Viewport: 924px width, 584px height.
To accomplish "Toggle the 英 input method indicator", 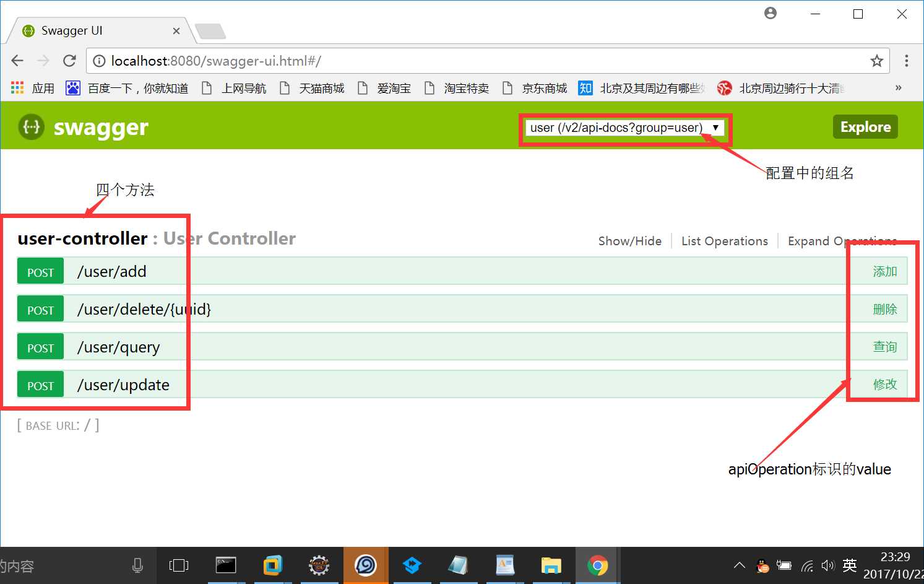I will point(850,565).
